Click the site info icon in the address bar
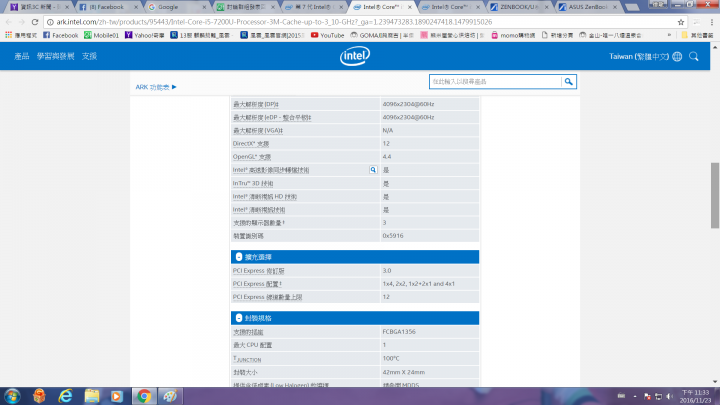This screenshot has height=405, width=720. (50, 22)
